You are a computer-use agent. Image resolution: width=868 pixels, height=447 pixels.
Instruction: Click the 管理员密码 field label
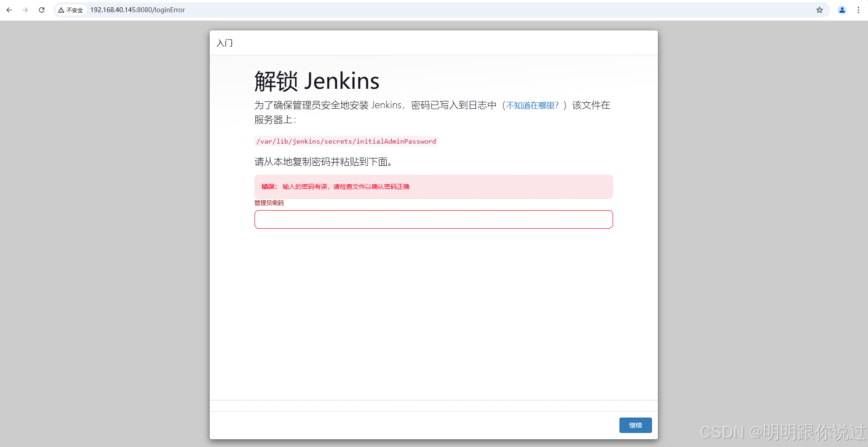point(269,203)
